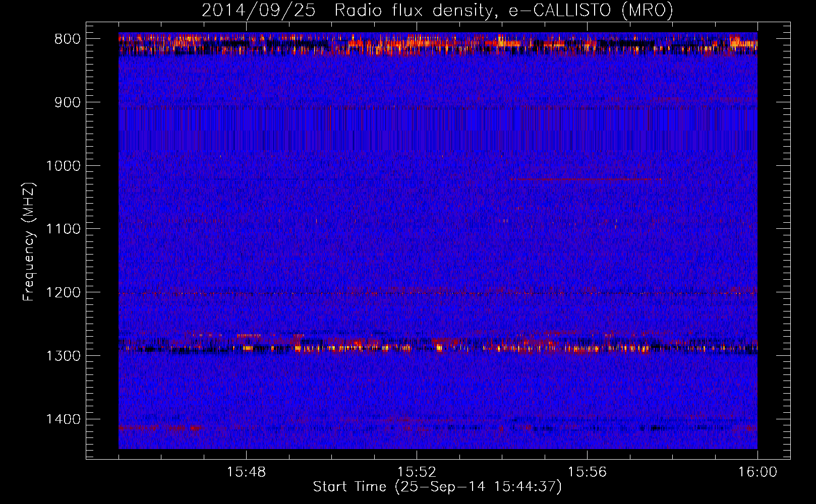Click the "1300" frequency tick label

[x=63, y=356]
